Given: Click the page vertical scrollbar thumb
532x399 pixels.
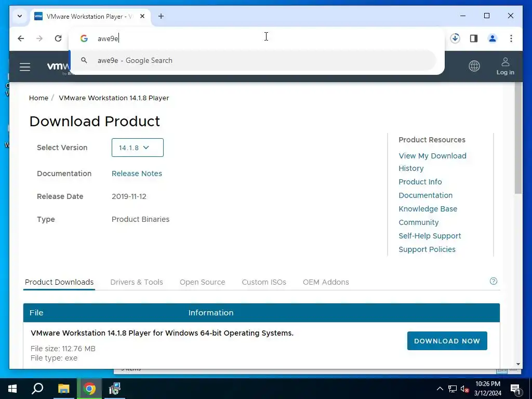Looking at the screenshot, I should tap(518, 138).
